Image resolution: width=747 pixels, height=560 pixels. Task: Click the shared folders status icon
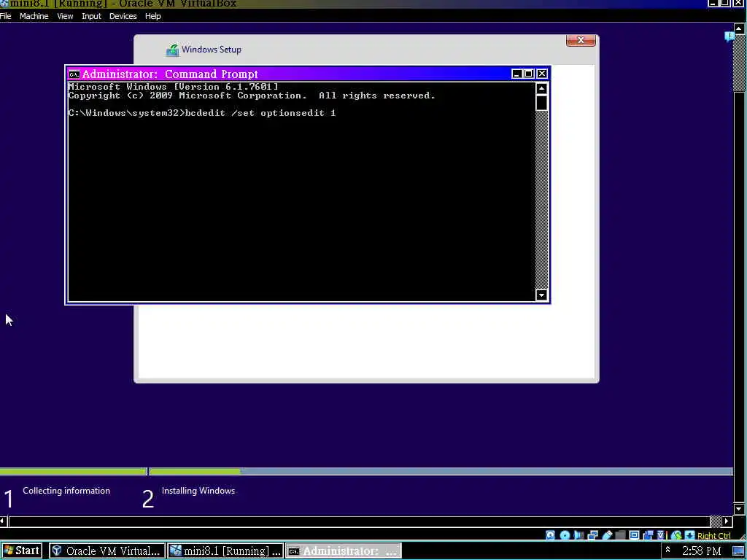[x=620, y=535]
